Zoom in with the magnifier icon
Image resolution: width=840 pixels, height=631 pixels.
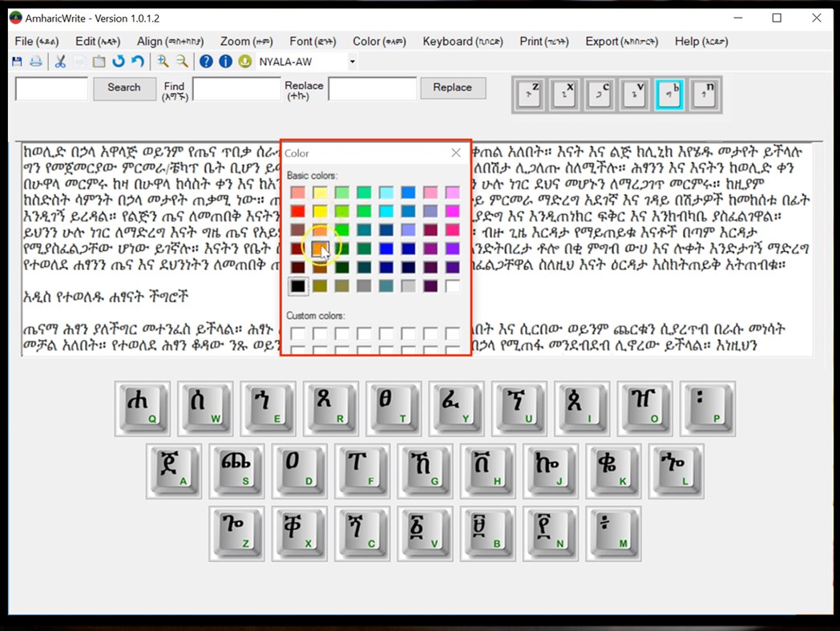pyautogui.click(x=164, y=61)
